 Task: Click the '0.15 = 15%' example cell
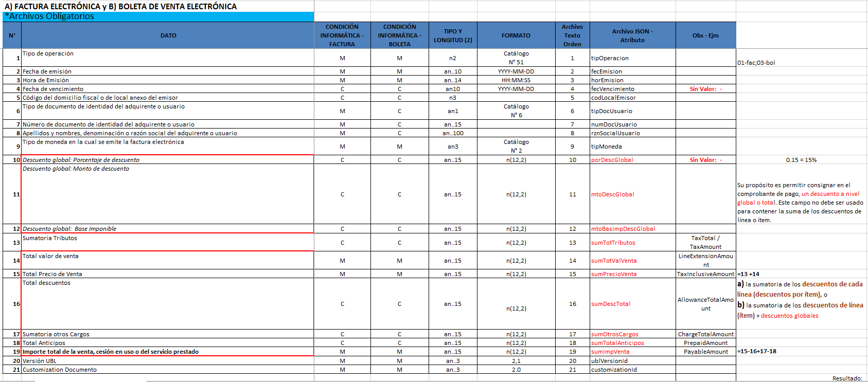(802, 160)
